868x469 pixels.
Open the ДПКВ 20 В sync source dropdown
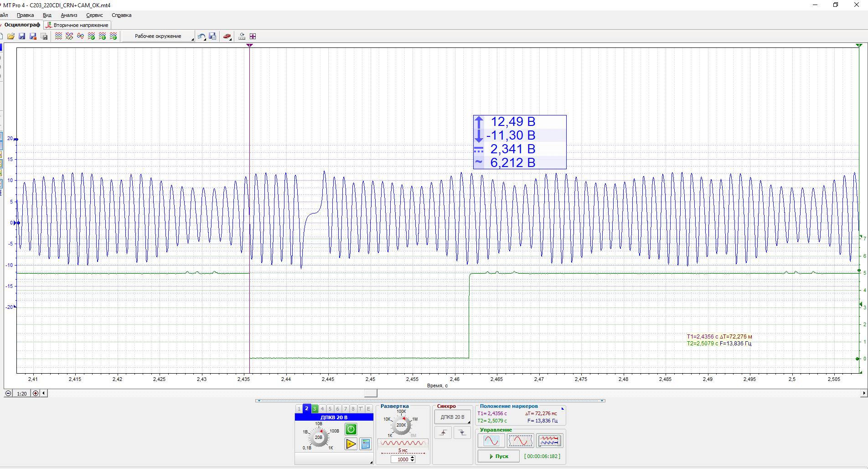point(452,417)
